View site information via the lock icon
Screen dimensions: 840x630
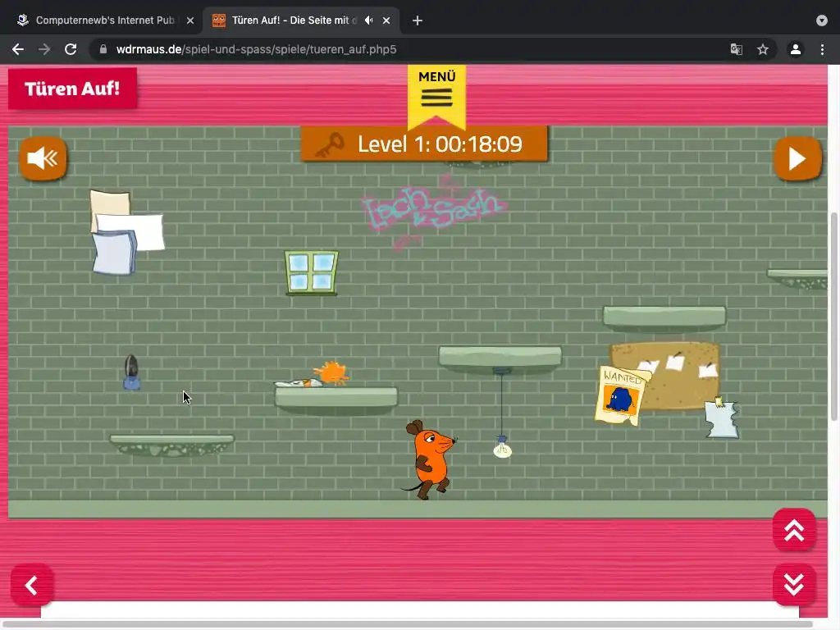pos(103,49)
